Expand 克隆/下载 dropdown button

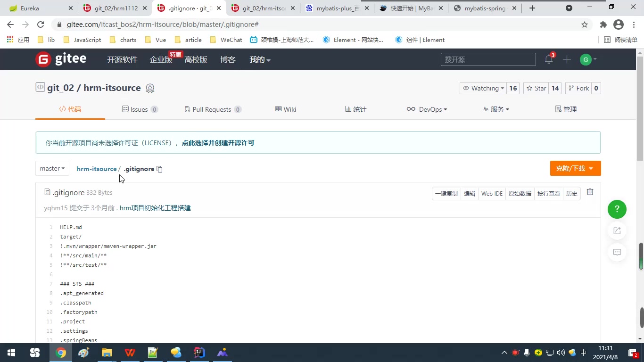[575, 168]
